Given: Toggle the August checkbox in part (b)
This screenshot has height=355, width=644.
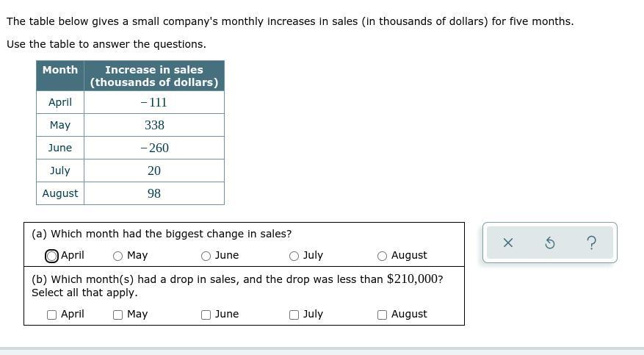Looking at the screenshot, I should pyautogui.click(x=383, y=315).
